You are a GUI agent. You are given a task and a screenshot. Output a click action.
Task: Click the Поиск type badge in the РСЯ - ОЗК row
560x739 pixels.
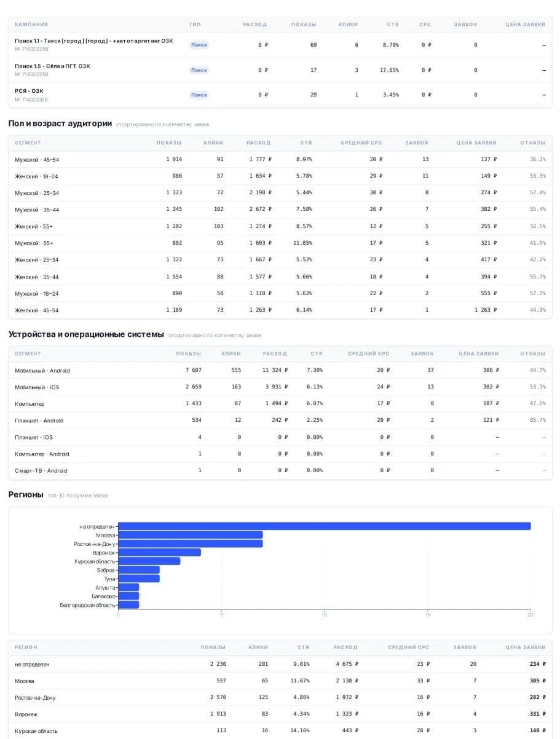tap(199, 95)
